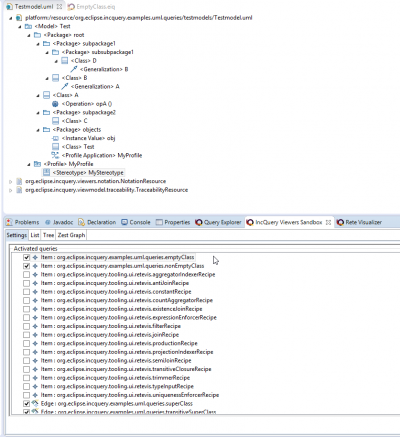400x437 pixels.
Task: Switch to the EmptyClass.eiq editor tab
Action: point(91,7)
